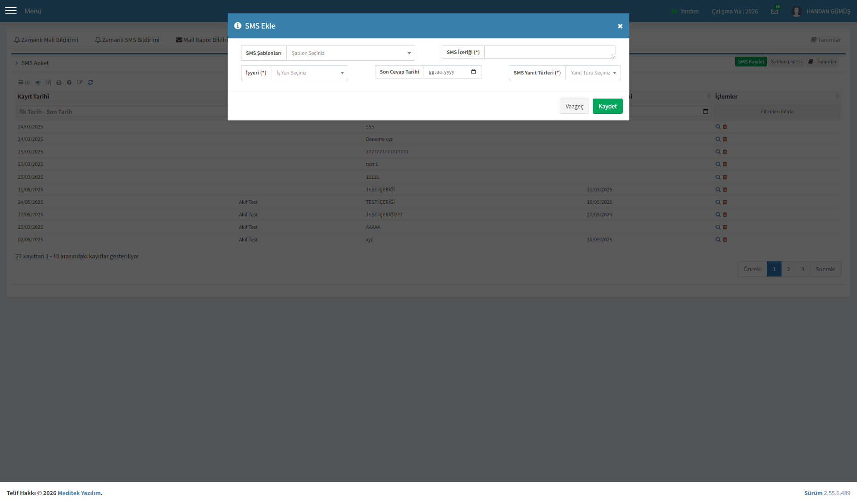This screenshot has width=857, height=504.
Task: Click the help question mark icon
Action: click(69, 83)
